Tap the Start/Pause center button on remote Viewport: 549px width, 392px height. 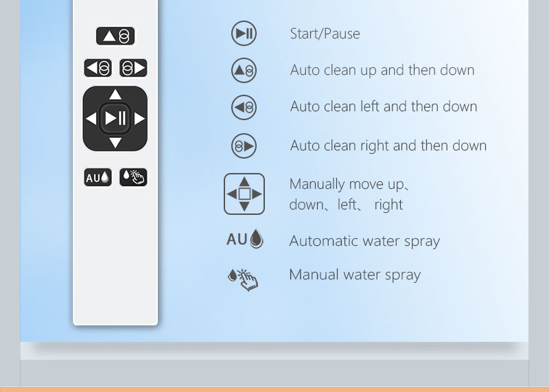click(115, 118)
